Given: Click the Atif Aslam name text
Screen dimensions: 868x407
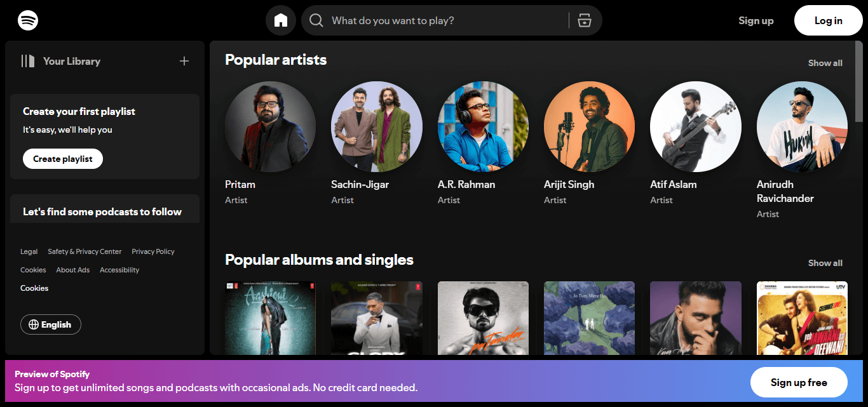Looking at the screenshot, I should (674, 184).
